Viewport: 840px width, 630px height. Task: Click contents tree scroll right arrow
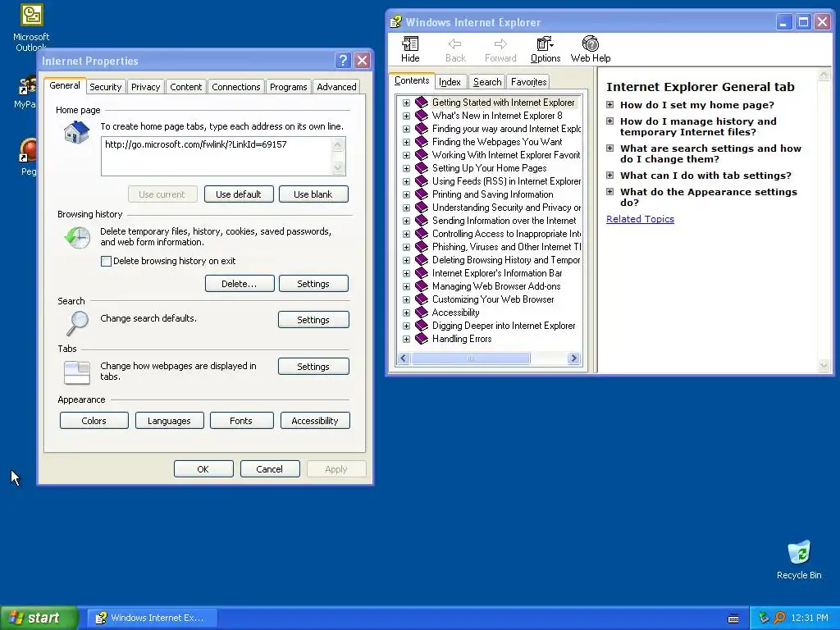click(573, 358)
